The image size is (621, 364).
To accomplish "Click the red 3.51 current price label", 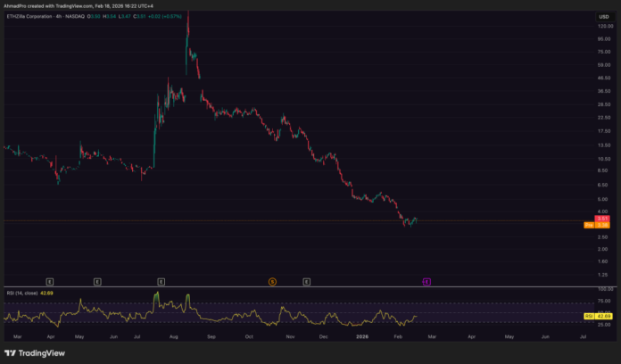I will point(602,219).
